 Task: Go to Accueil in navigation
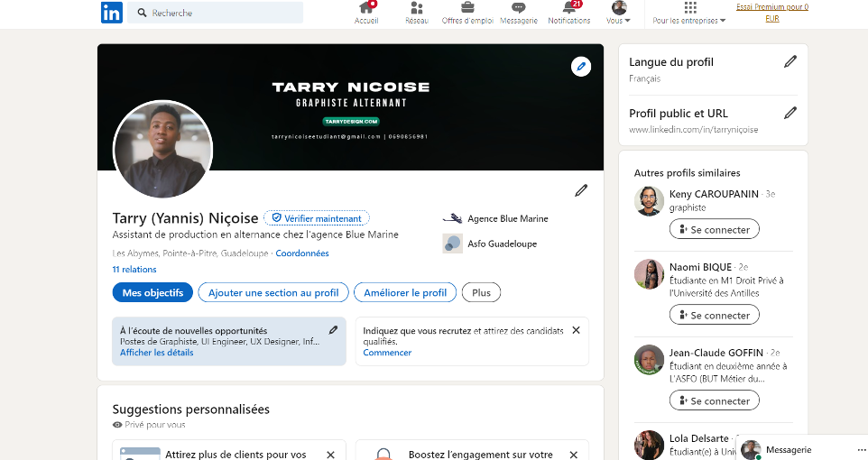tap(366, 14)
